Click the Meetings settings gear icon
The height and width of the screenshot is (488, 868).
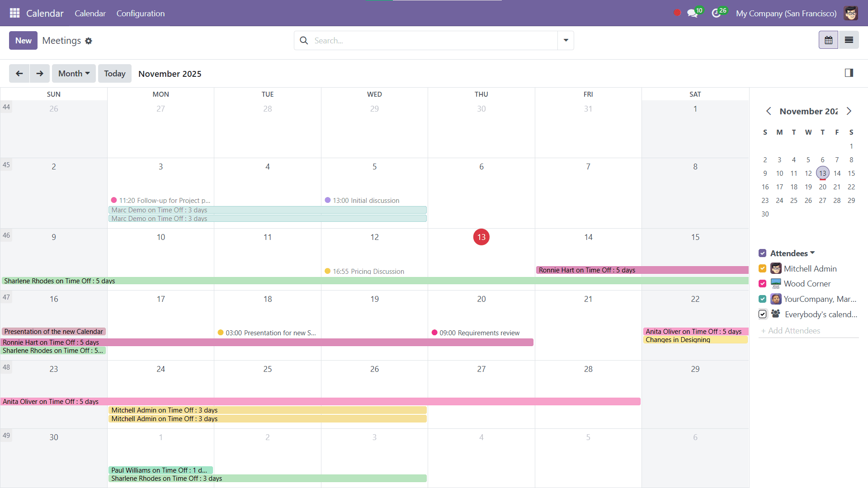(89, 41)
